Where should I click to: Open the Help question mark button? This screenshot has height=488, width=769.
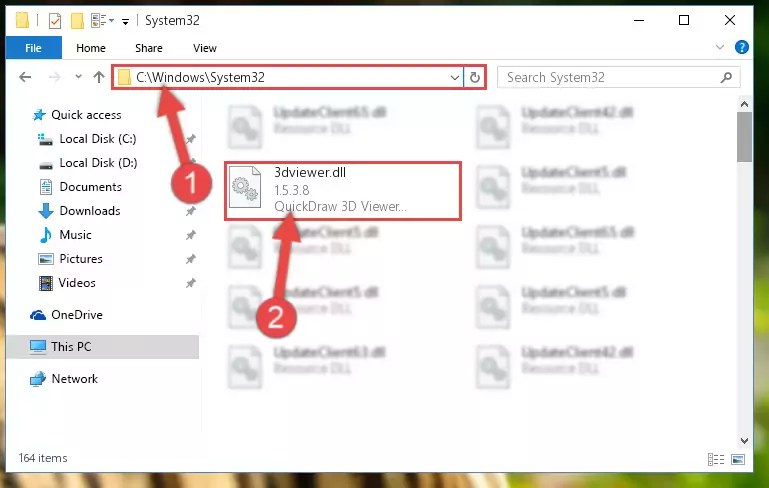click(742, 48)
